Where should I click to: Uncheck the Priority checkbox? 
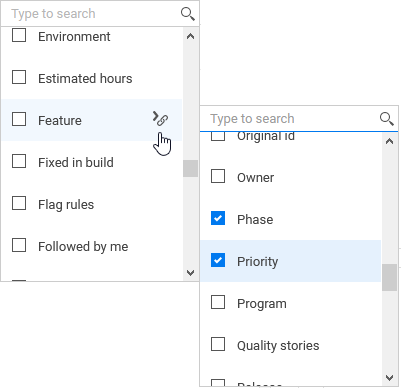pyautogui.click(x=218, y=260)
